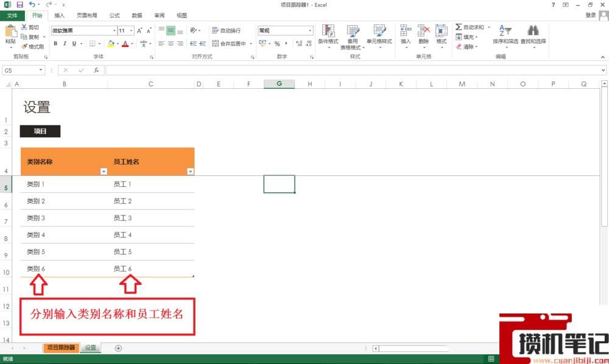Open number format dropdown 常规
609x364 pixels.
tap(310, 30)
